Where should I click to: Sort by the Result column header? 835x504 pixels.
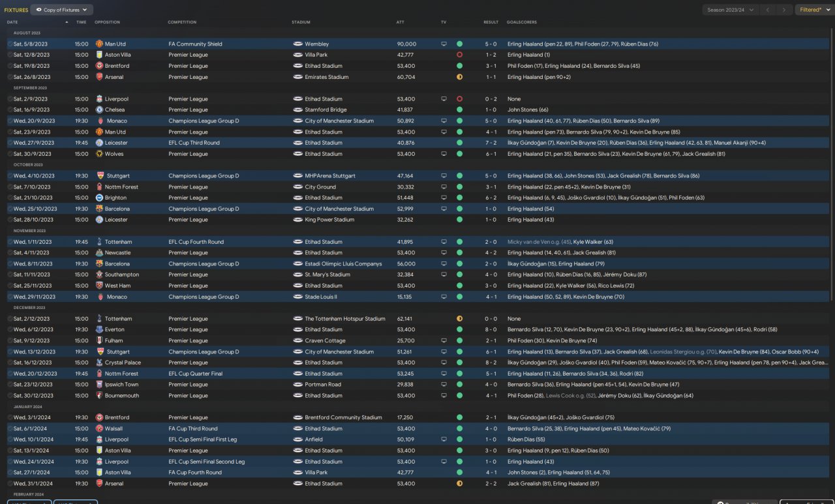[x=491, y=22]
